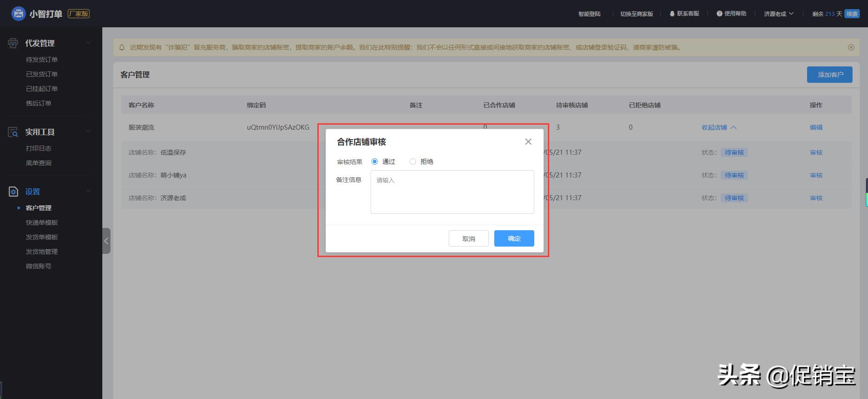Click the bell icon beside 联系客服
The image size is (868, 399).
(x=672, y=14)
